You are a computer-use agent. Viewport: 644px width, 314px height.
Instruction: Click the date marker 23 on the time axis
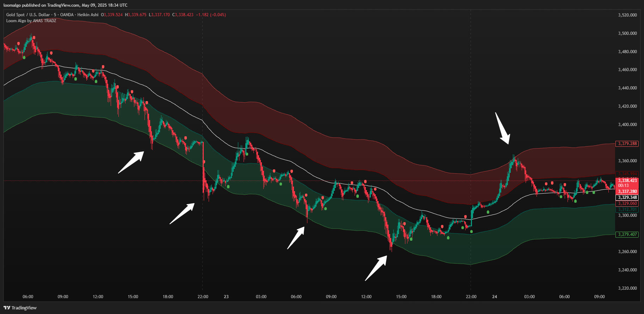[x=226, y=297]
